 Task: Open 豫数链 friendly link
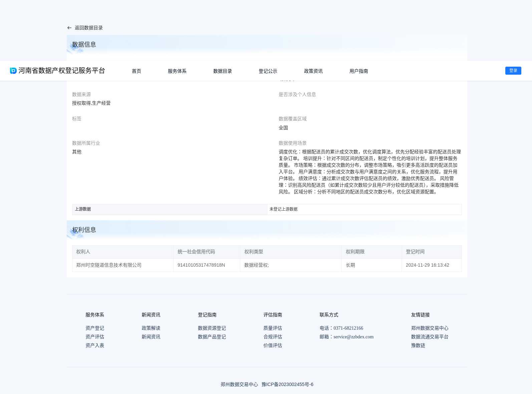click(418, 346)
